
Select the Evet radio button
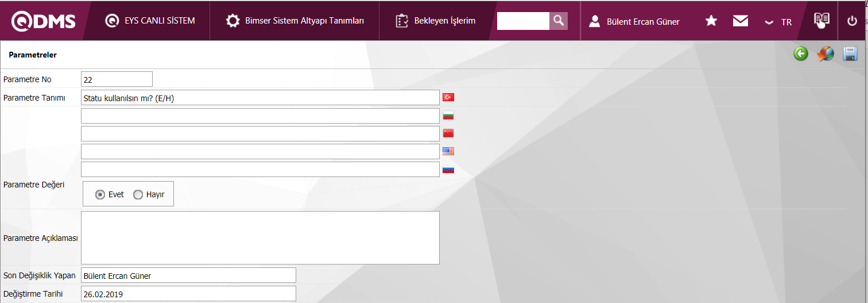tap(100, 194)
